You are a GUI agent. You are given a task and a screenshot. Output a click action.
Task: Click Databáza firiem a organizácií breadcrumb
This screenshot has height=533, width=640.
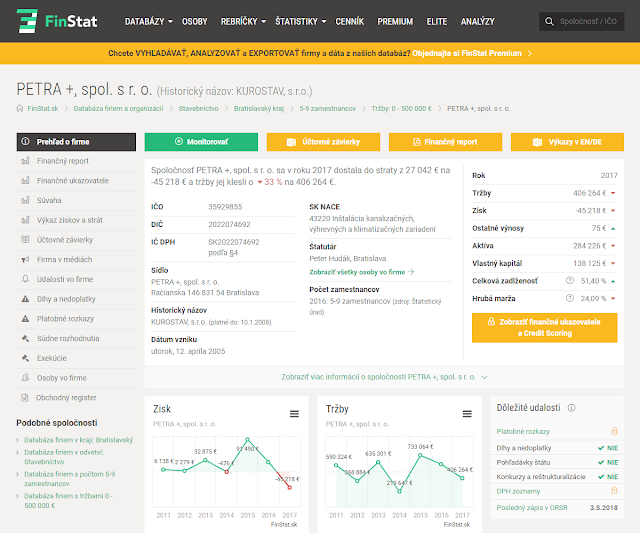[118, 109]
